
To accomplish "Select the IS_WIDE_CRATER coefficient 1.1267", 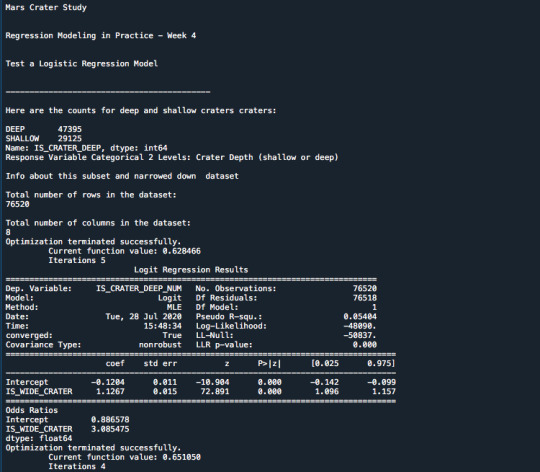I will click(110, 391).
